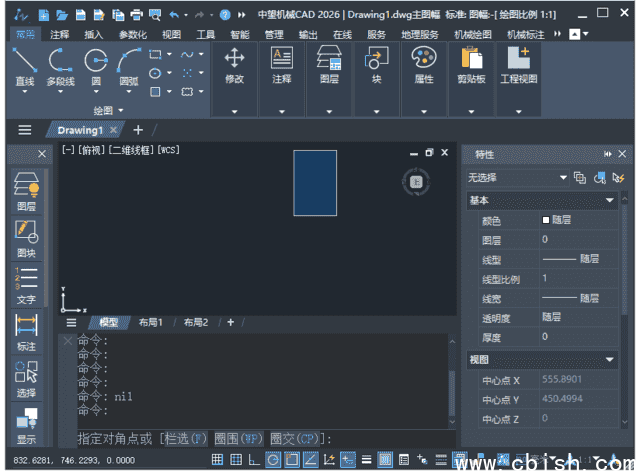Toggle dynamic UCS in status bar
The image size is (640, 475).
point(329,460)
